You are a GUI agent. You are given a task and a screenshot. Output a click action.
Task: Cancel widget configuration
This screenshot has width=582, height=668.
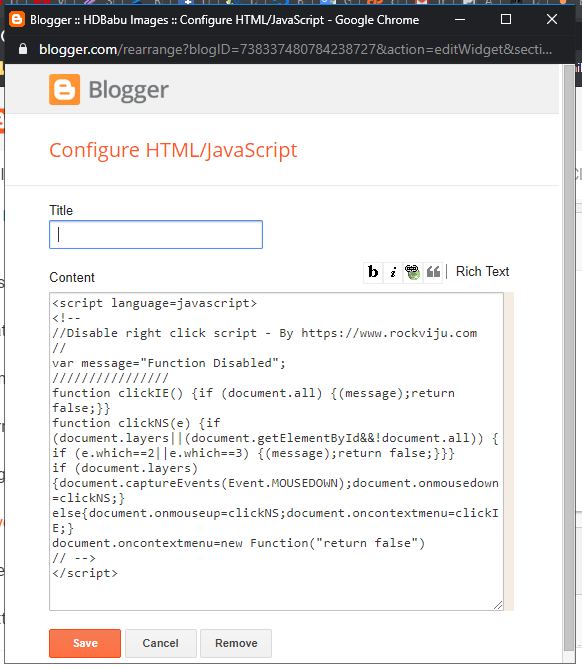[x=161, y=643]
